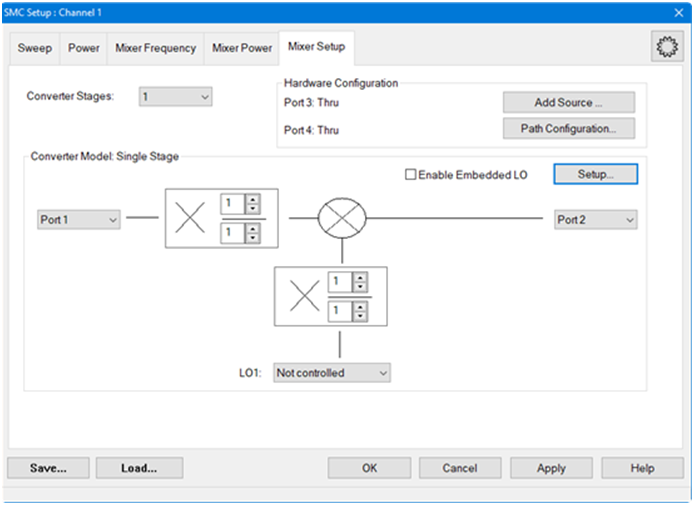Click the Cancel button
Screen dimensions: 694x505
tap(460, 468)
